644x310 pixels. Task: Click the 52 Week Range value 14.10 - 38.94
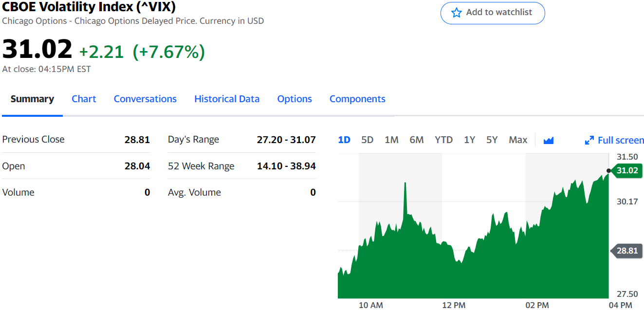click(286, 166)
